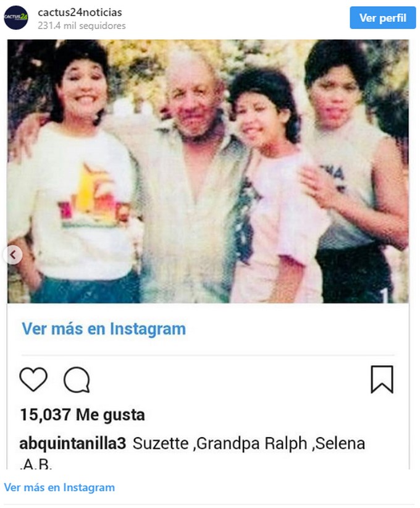View the 15,037 Me gusta likes

tap(82, 415)
